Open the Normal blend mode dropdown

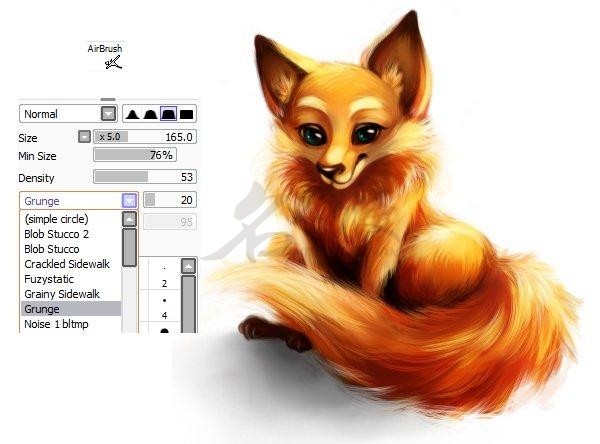click(108, 114)
